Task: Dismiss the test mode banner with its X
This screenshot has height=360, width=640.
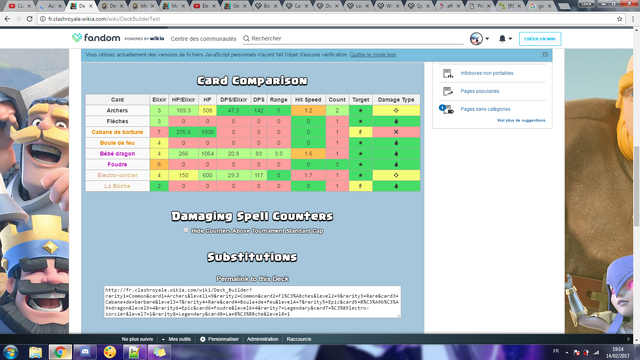Action: coord(545,54)
